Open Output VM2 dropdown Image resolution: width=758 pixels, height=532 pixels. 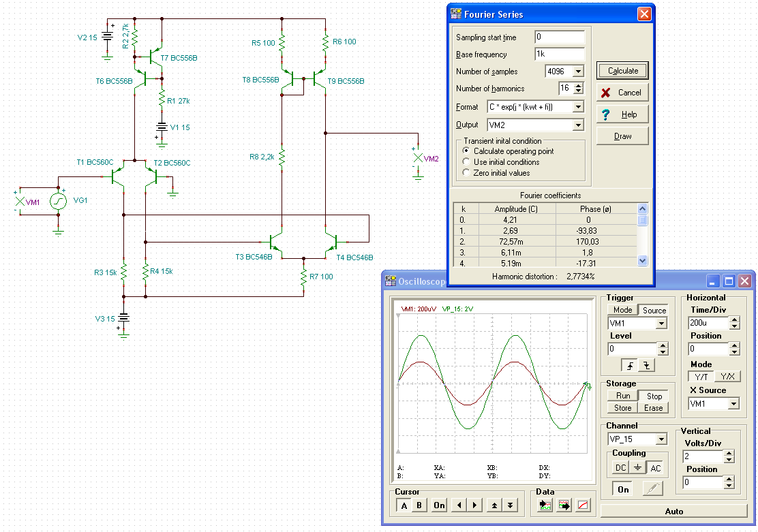[578, 125]
